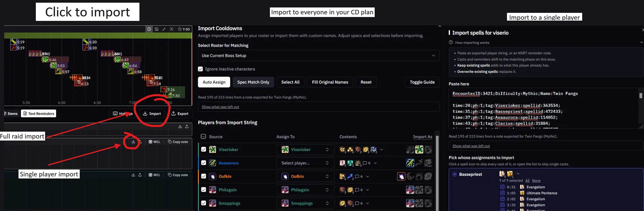This screenshot has width=644, height=211.
Task: Click the WCL button in the middle player row
Action: coord(154,142)
